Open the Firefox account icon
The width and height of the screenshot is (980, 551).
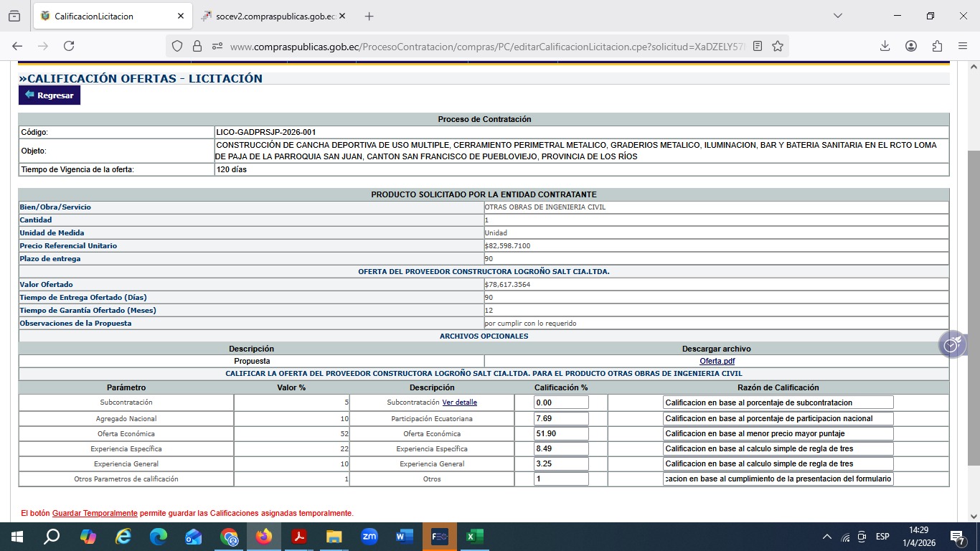(x=911, y=46)
